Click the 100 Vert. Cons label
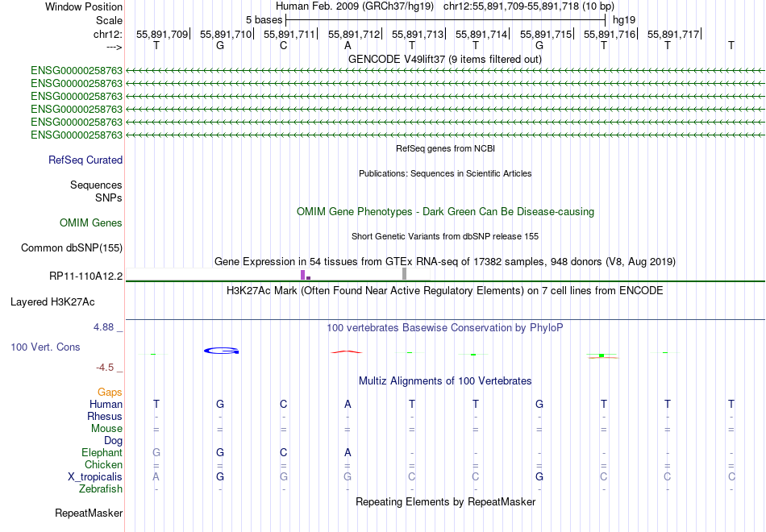The height and width of the screenshot is (532, 766). 45,347
